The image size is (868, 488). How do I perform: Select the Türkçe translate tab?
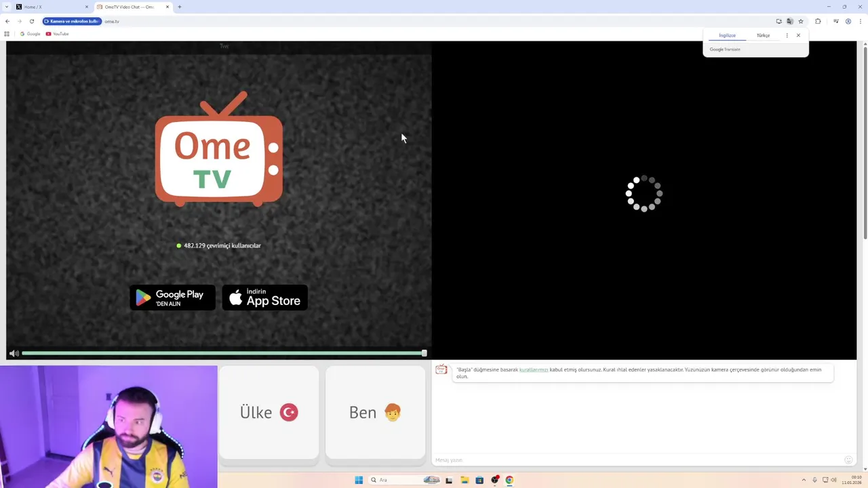[763, 35]
